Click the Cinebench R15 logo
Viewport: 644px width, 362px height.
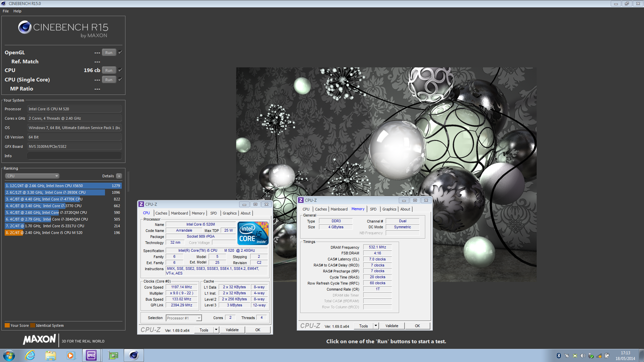click(63, 29)
